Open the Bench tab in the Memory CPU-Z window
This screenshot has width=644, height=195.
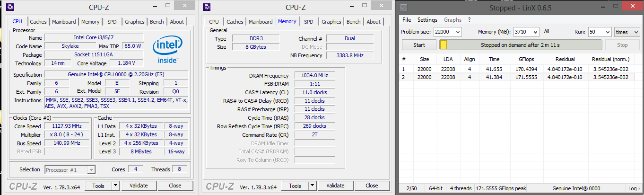click(x=354, y=22)
